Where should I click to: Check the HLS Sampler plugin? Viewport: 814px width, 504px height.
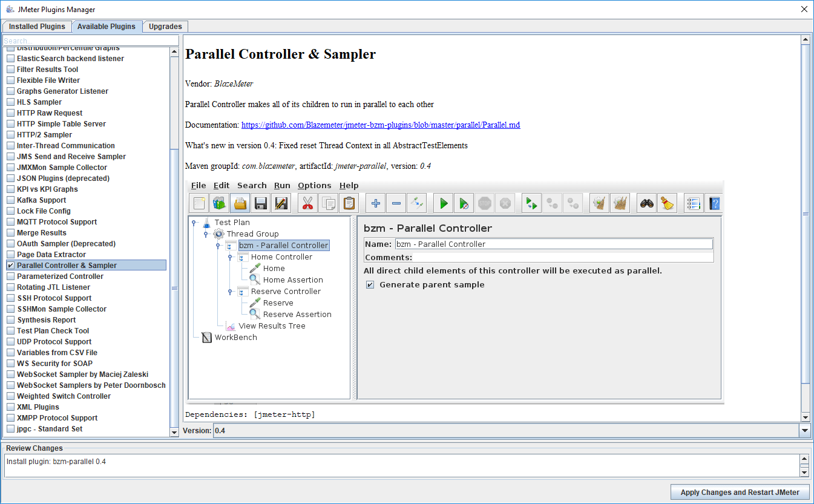tap(10, 102)
